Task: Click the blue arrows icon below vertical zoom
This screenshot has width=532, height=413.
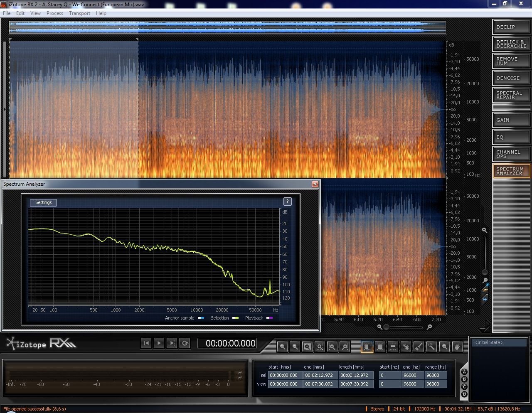Action: click(485, 299)
